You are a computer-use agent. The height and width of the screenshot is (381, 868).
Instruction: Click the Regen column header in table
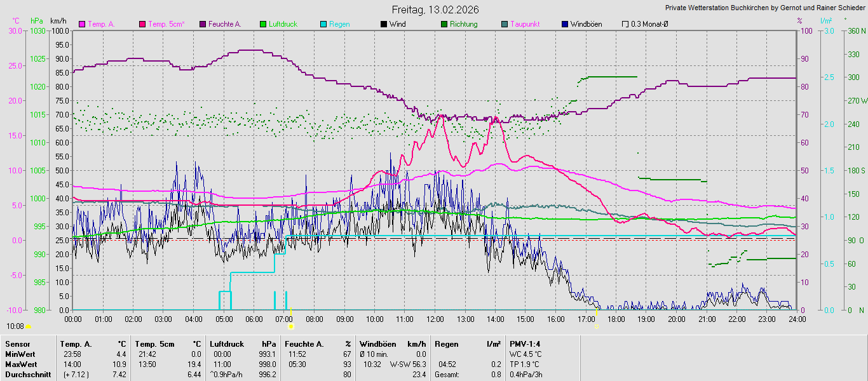[x=446, y=344]
